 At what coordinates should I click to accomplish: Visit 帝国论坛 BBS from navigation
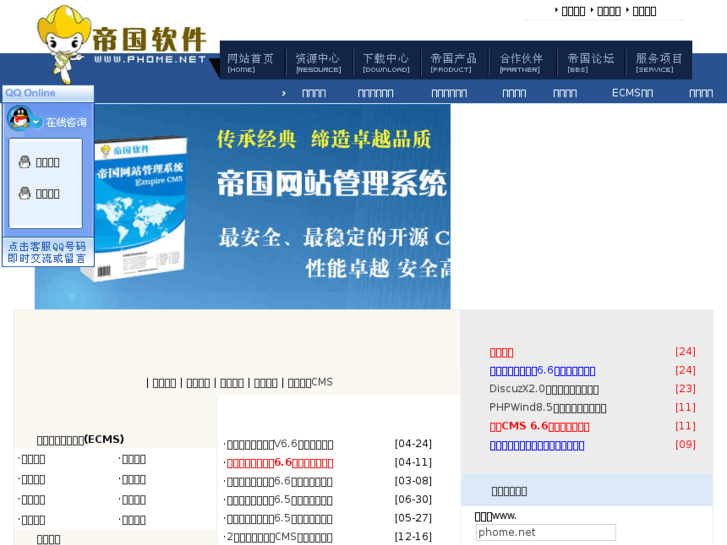click(x=591, y=62)
